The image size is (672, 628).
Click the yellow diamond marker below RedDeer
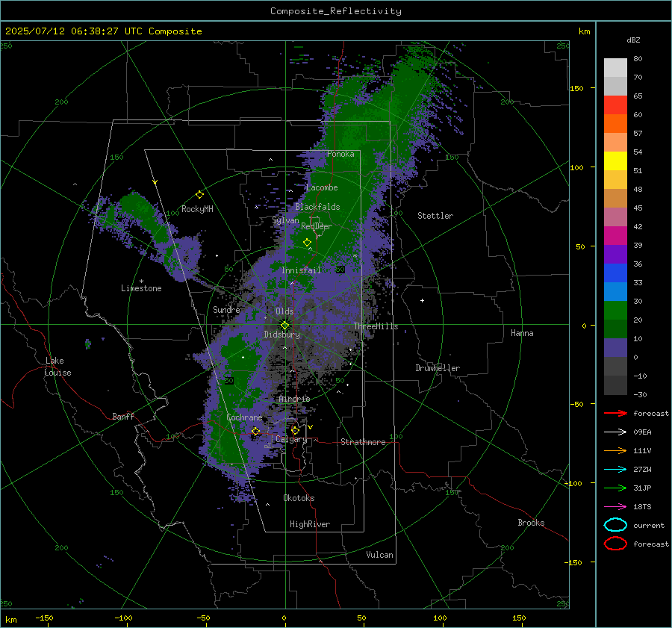307,243
